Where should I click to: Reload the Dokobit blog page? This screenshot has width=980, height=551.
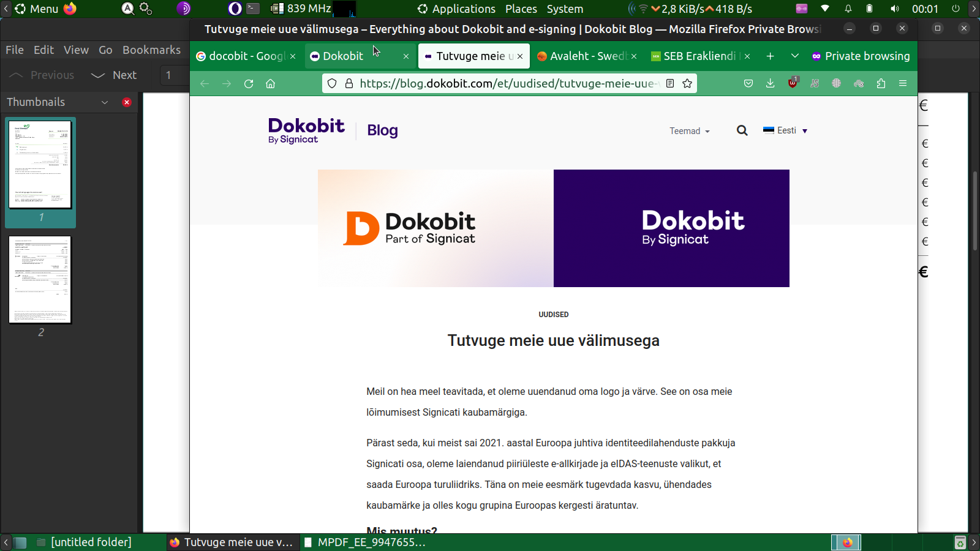coord(249,83)
